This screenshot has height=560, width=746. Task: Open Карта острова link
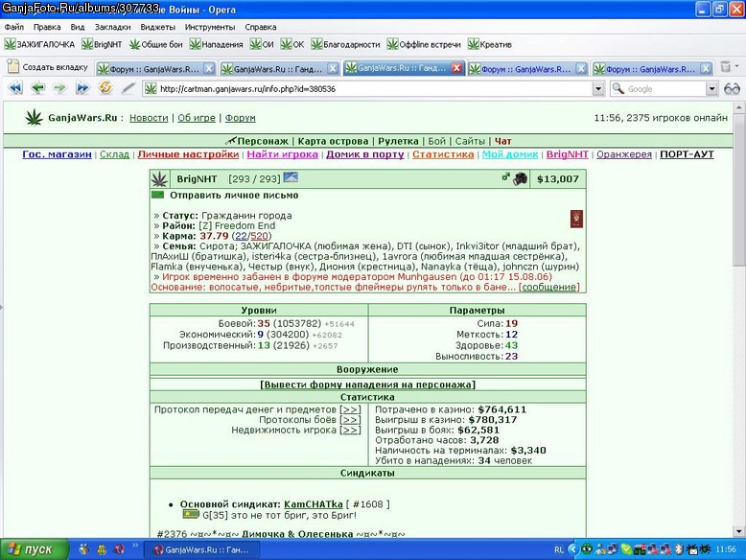[333, 141]
